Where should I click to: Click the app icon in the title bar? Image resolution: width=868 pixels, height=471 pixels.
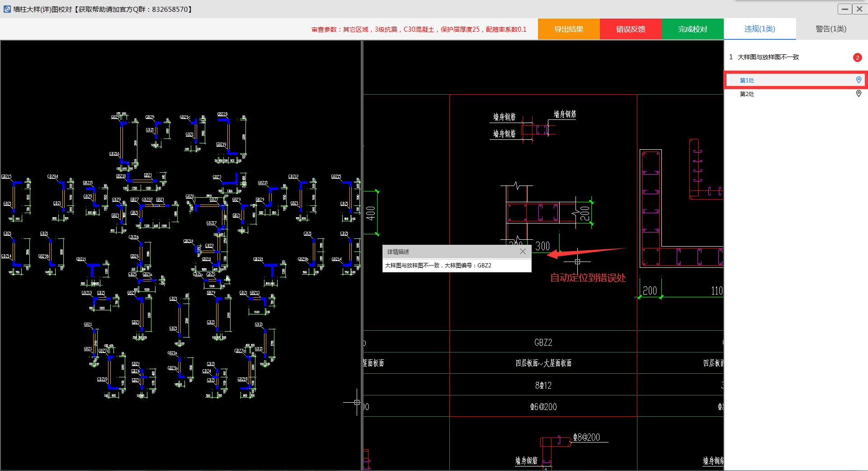7,9
